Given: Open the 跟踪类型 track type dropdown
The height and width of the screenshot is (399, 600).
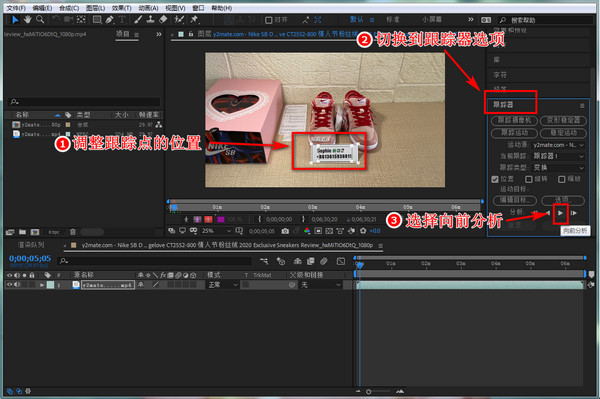Looking at the screenshot, I should click(x=558, y=168).
